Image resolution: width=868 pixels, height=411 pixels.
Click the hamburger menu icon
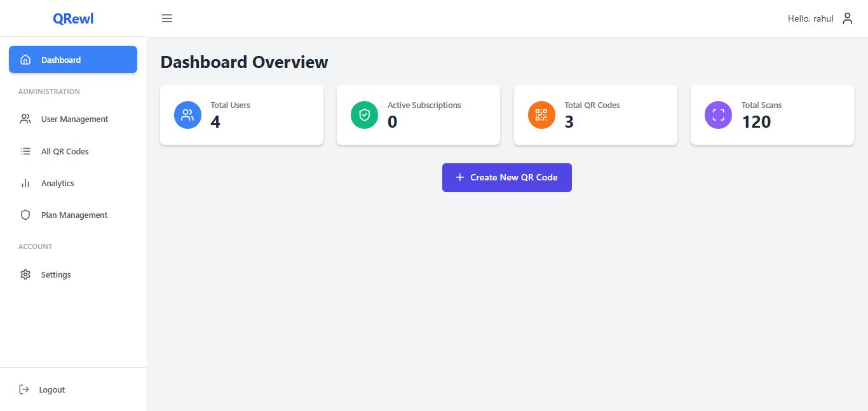click(167, 18)
